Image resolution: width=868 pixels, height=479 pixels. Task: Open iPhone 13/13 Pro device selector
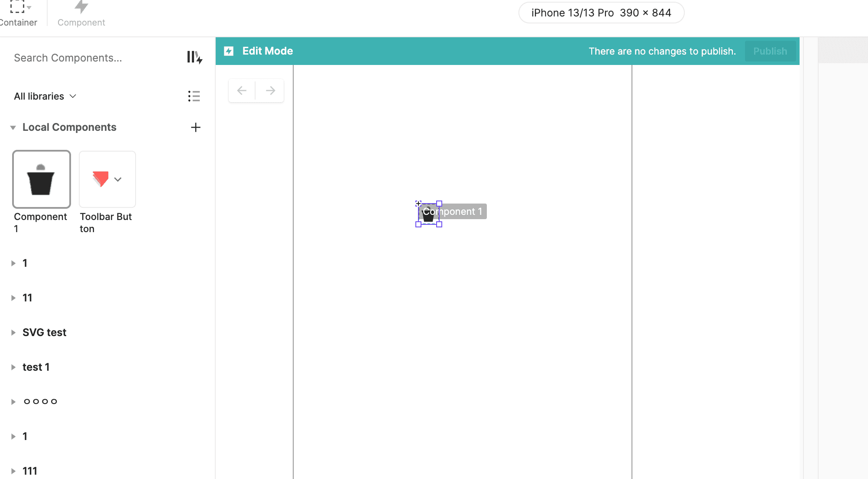601,13
